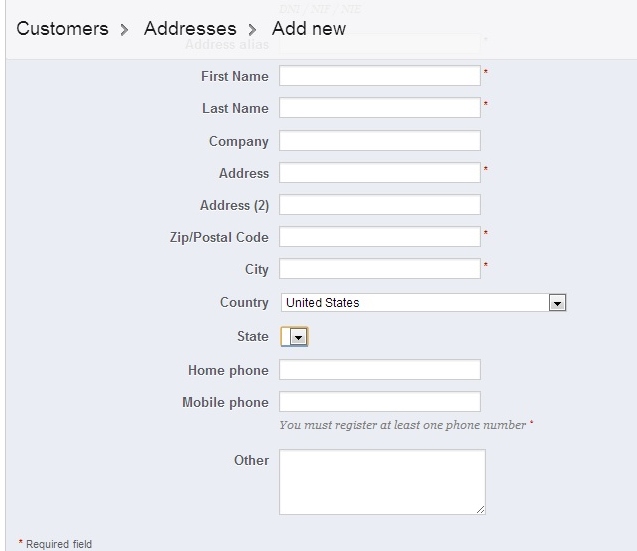The height and width of the screenshot is (551, 637).
Task: Click into the Last Name field
Action: point(380,108)
